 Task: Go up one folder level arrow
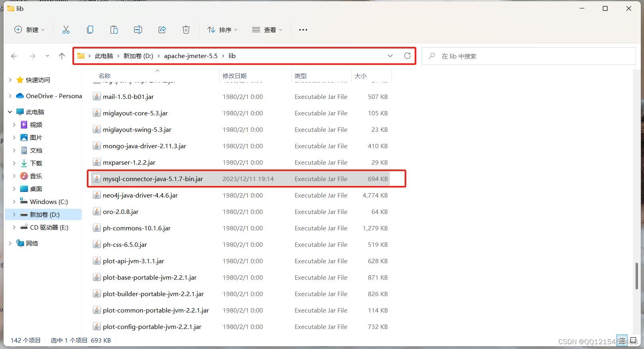pos(62,56)
